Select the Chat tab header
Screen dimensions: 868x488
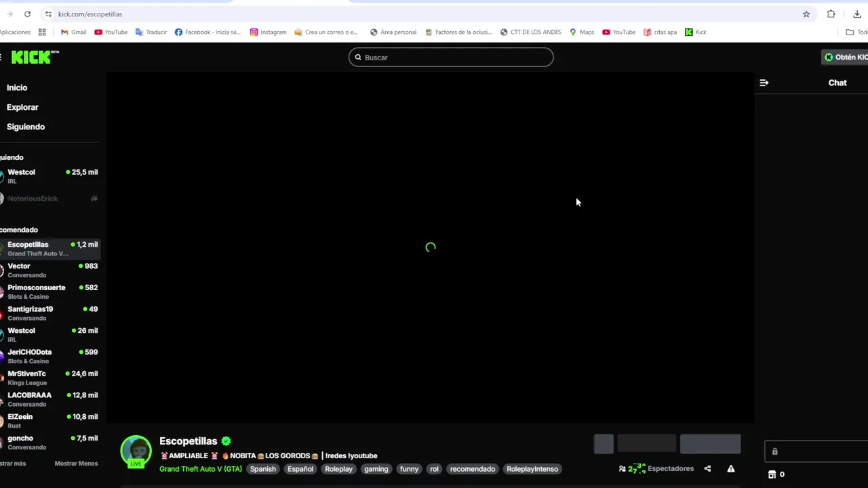[837, 83]
